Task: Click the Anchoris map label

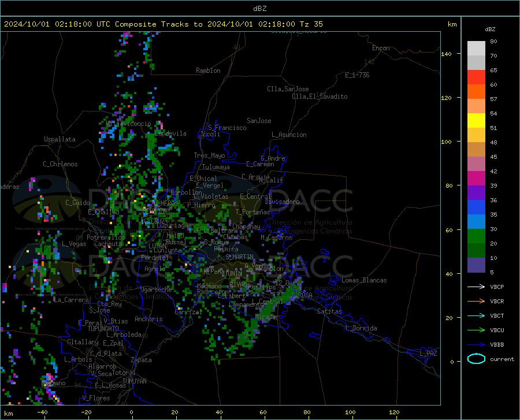Action: click(148, 319)
